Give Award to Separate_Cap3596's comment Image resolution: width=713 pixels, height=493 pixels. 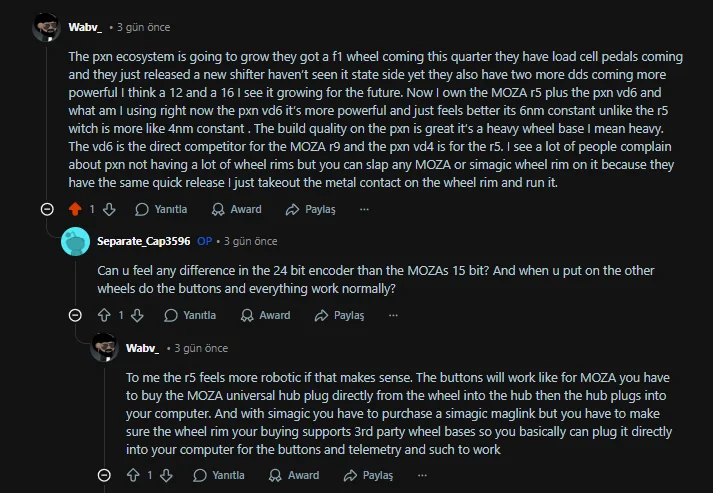(265, 315)
